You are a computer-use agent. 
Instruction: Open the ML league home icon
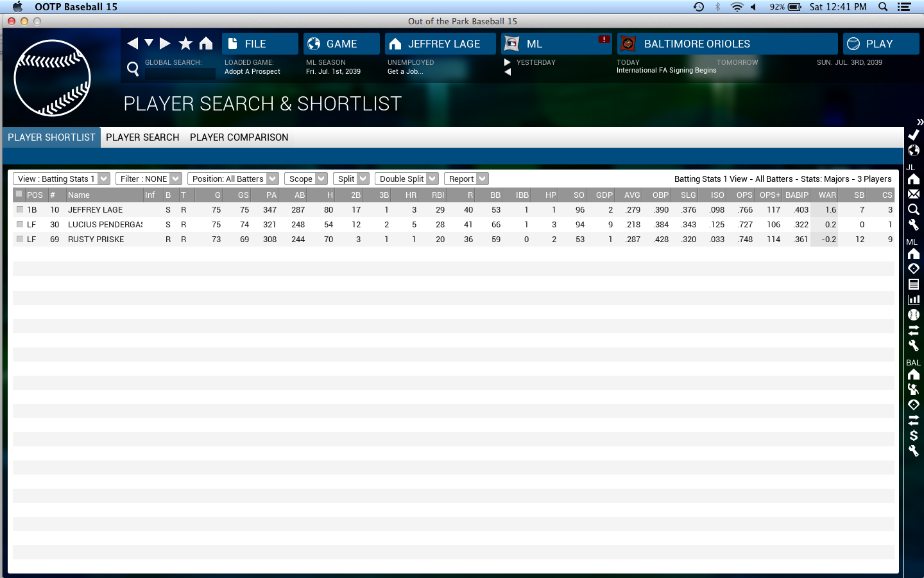(x=914, y=254)
